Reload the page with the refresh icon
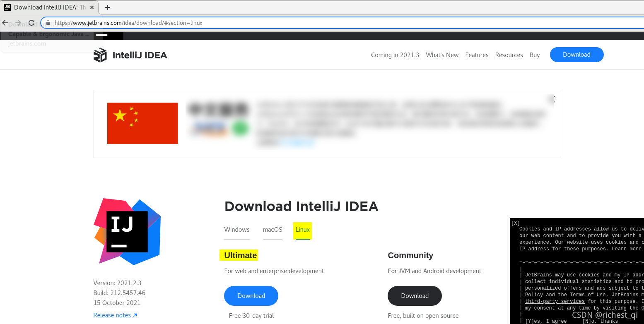The image size is (644, 324). point(31,23)
